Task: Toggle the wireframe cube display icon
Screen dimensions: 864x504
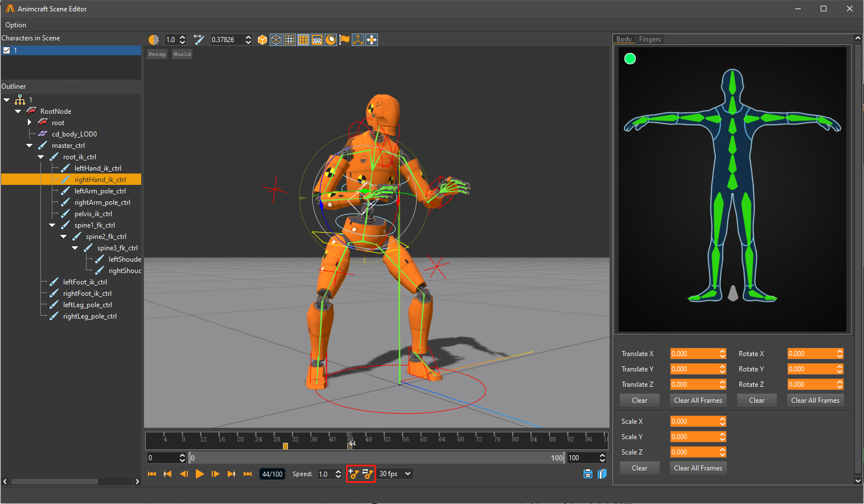Action: [276, 40]
